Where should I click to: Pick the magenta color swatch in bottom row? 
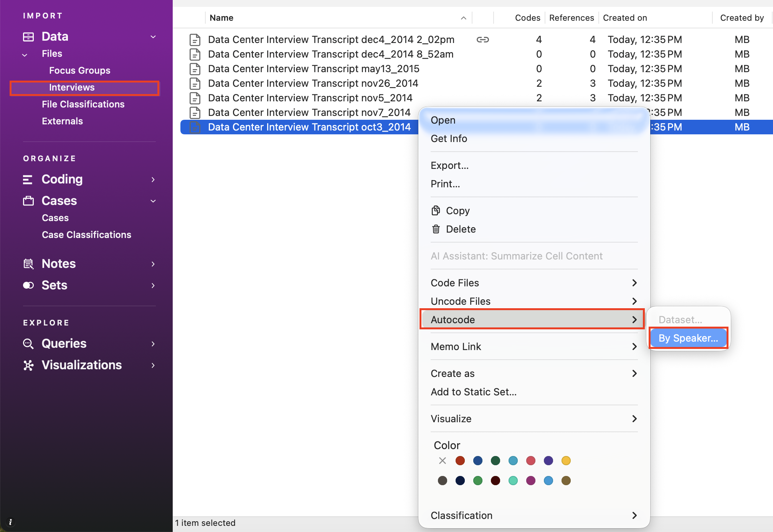(x=531, y=481)
